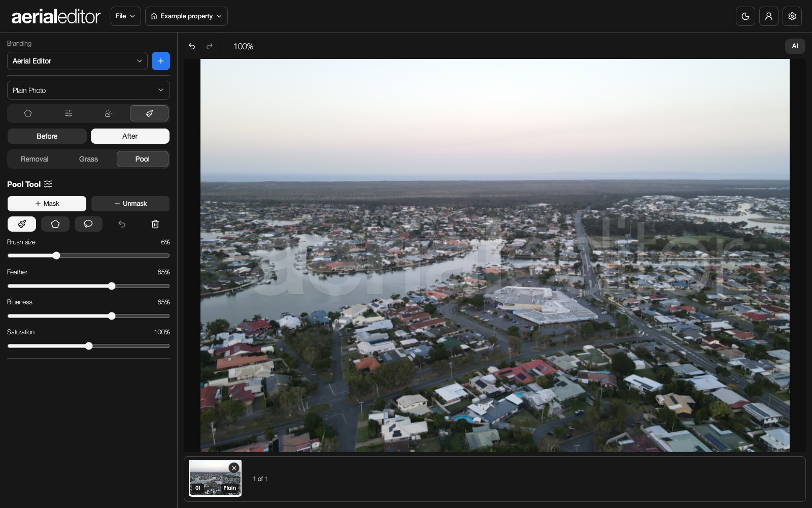This screenshot has height=508, width=812.
Task: Expand the Example property dropdown
Action: tap(186, 16)
